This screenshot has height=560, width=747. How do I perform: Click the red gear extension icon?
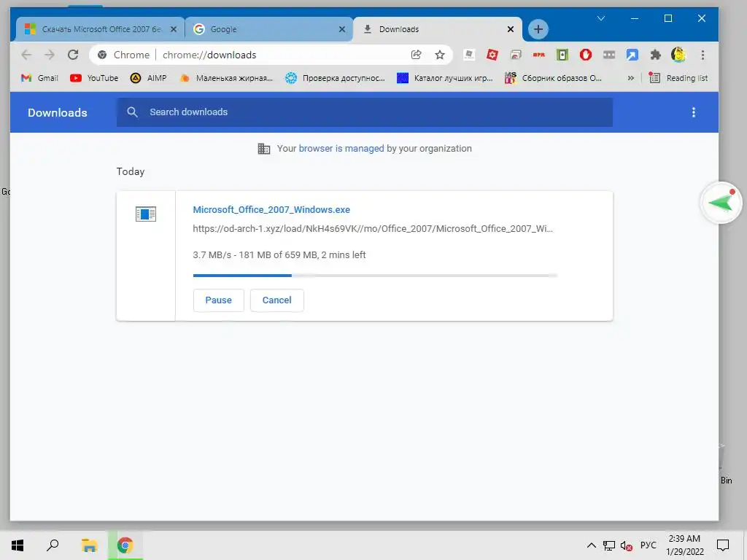(x=492, y=55)
